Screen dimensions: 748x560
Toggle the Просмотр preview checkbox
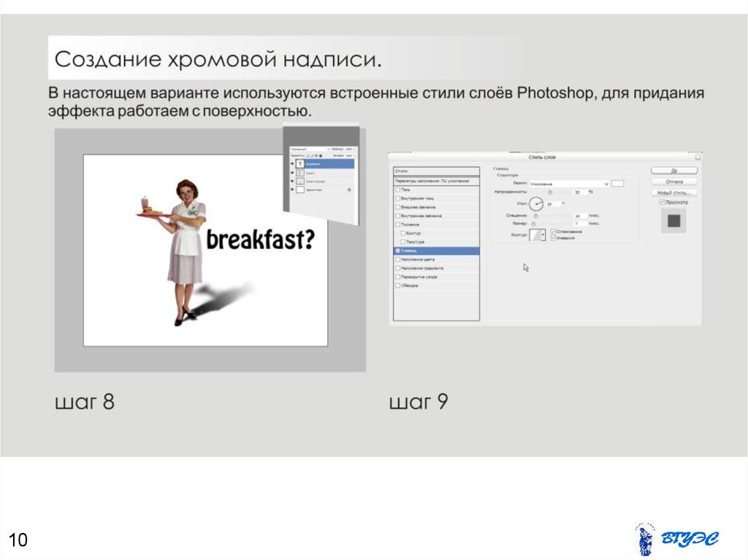tap(662, 202)
